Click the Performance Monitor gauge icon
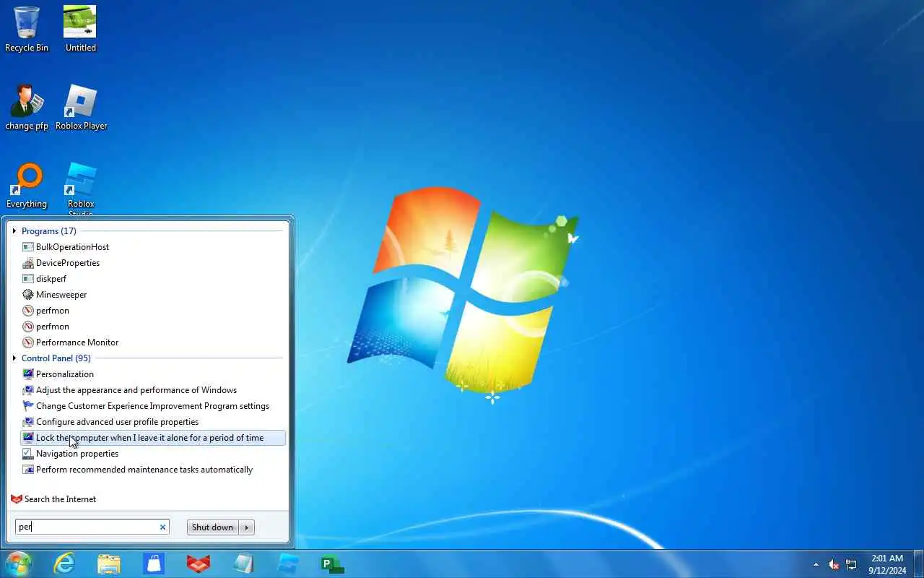This screenshot has width=924, height=578. pos(28,342)
